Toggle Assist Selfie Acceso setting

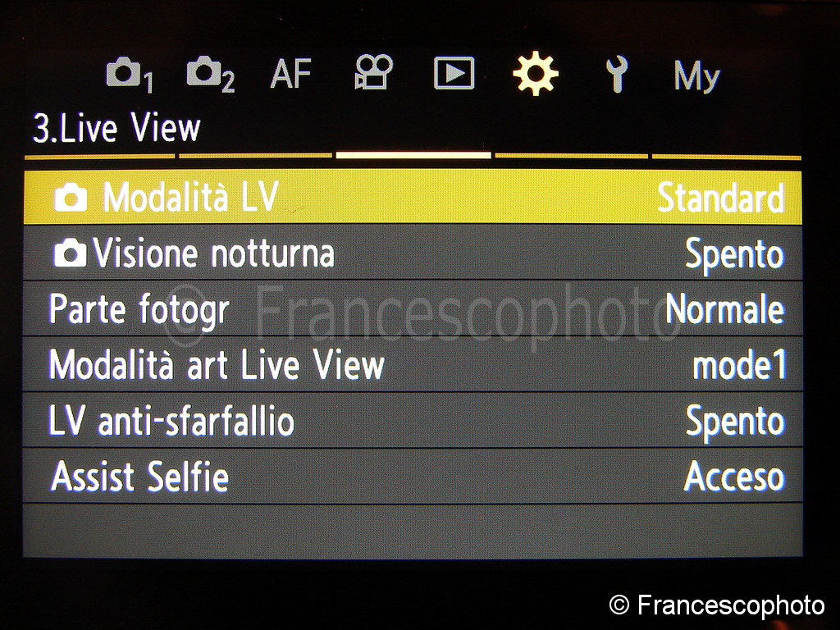point(734,477)
